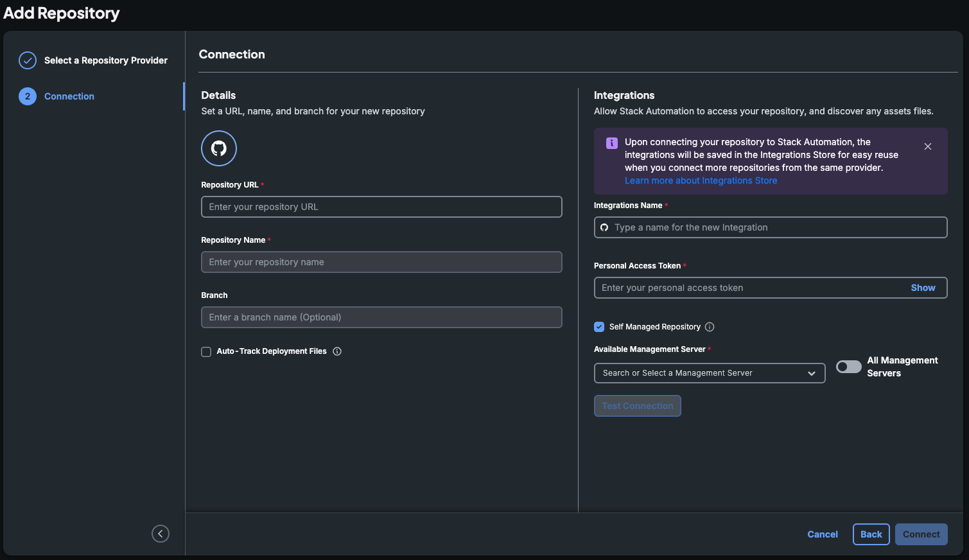Click the Connect button

click(921, 534)
